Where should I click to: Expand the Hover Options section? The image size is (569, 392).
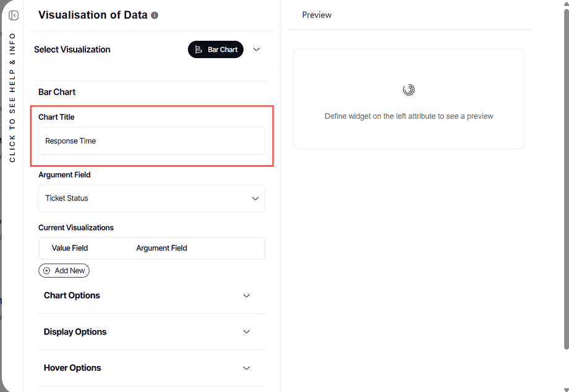(246, 368)
